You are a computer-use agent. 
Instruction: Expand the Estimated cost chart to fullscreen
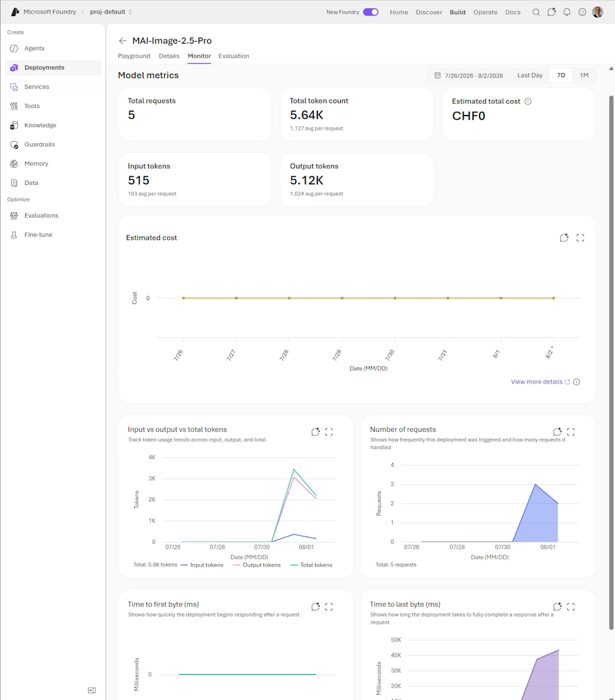(x=580, y=238)
